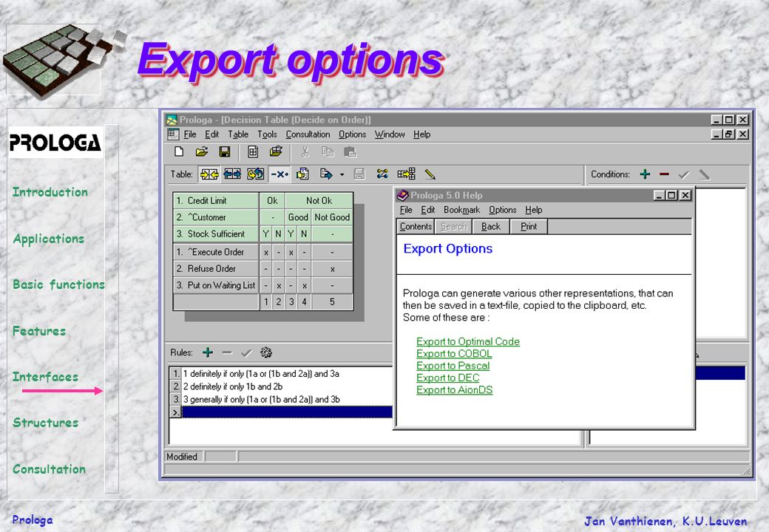
Task: Click the Save floppy disk icon
Action: [x=225, y=152]
